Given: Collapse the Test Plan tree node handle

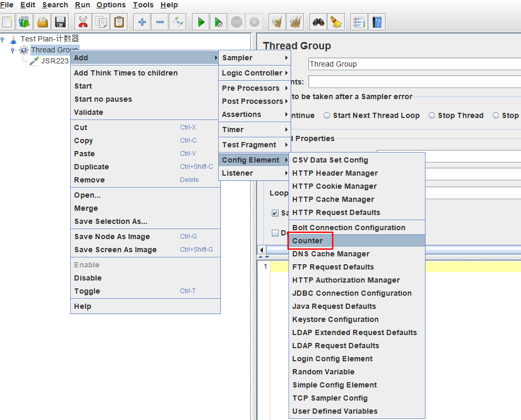Looking at the screenshot, I should point(3,39).
